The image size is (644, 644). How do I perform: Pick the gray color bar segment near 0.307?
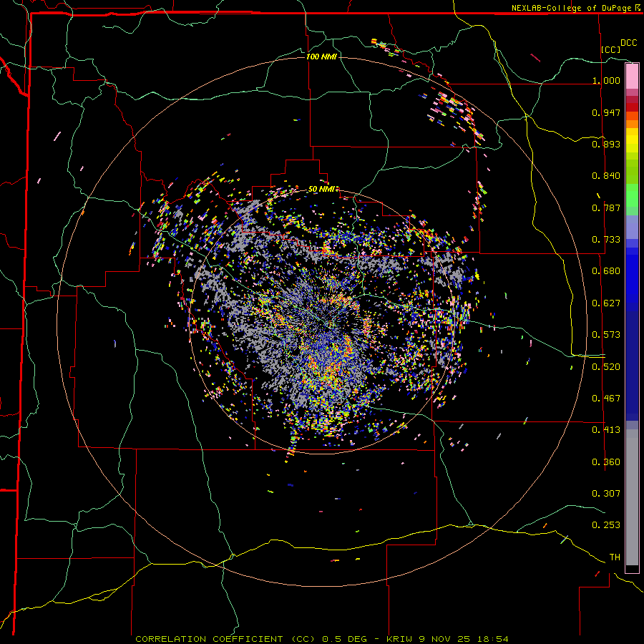coord(632,497)
